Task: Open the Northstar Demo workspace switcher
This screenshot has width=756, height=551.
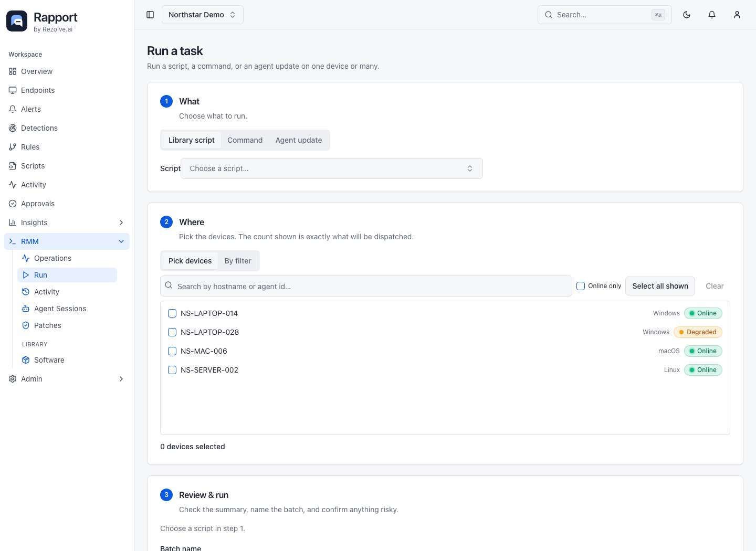Action: pos(203,15)
